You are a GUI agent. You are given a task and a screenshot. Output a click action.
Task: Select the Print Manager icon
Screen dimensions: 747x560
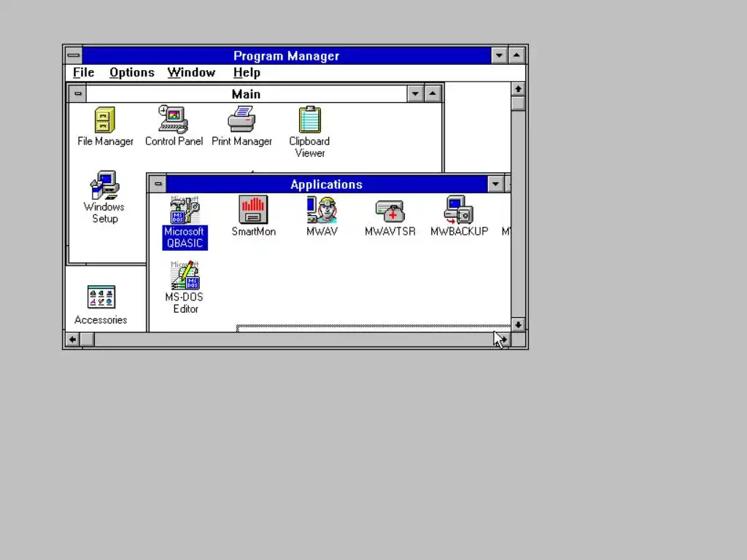(x=241, y=126)
